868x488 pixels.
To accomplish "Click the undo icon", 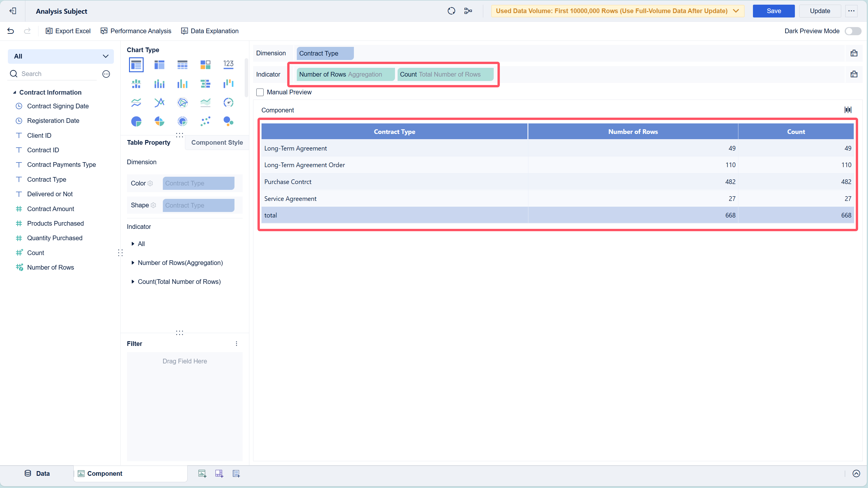I will 10,31.
